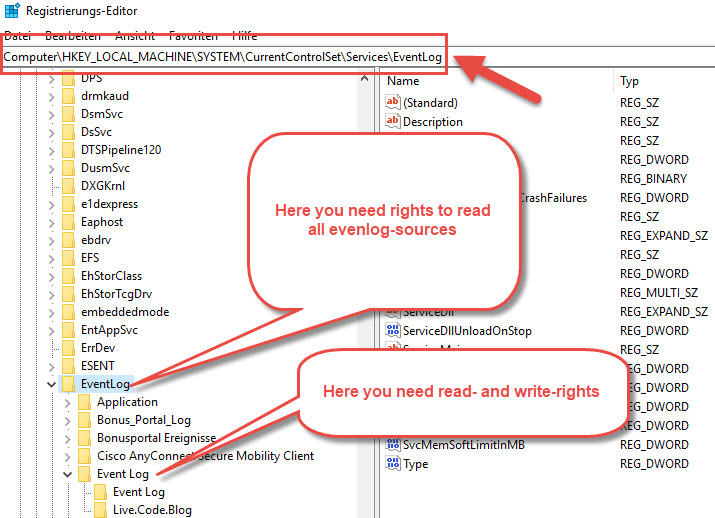715x518 pixels.
Task: Select the Live.Code.Blog folder
Action: click(152, 510)
